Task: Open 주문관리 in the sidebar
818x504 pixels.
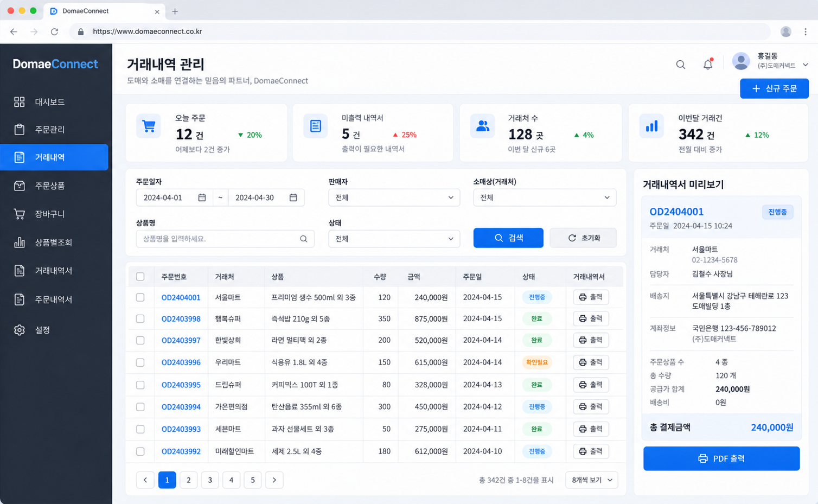Action: click(x=54, y=130)
